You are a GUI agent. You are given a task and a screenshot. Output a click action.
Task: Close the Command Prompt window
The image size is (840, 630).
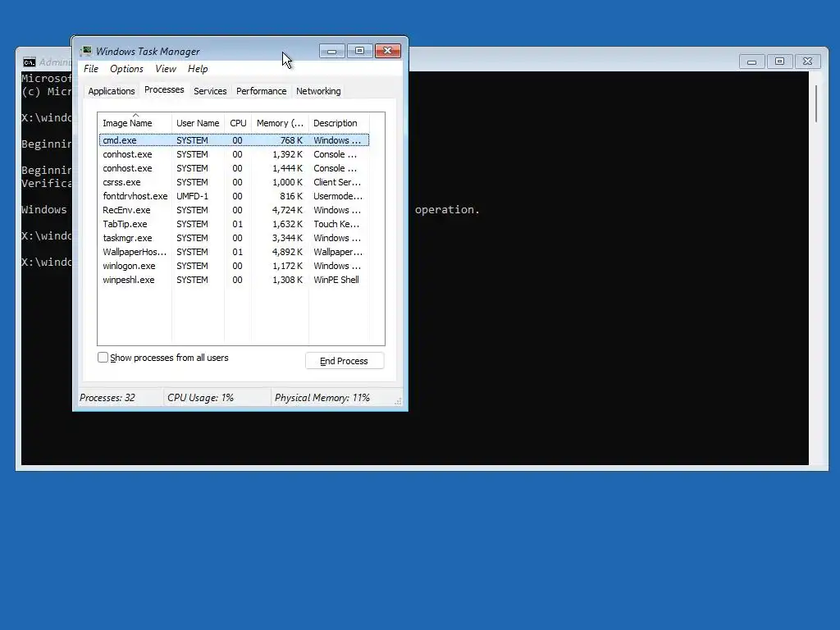point(807,62)
